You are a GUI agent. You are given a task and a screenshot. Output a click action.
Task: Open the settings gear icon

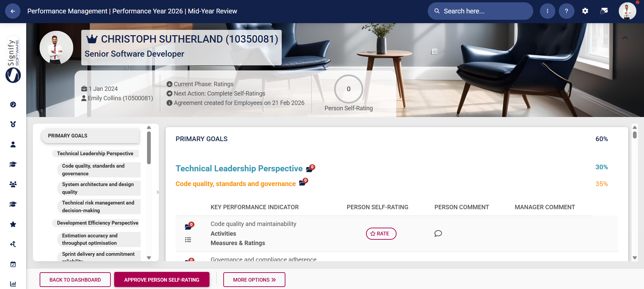coord(585,11)
